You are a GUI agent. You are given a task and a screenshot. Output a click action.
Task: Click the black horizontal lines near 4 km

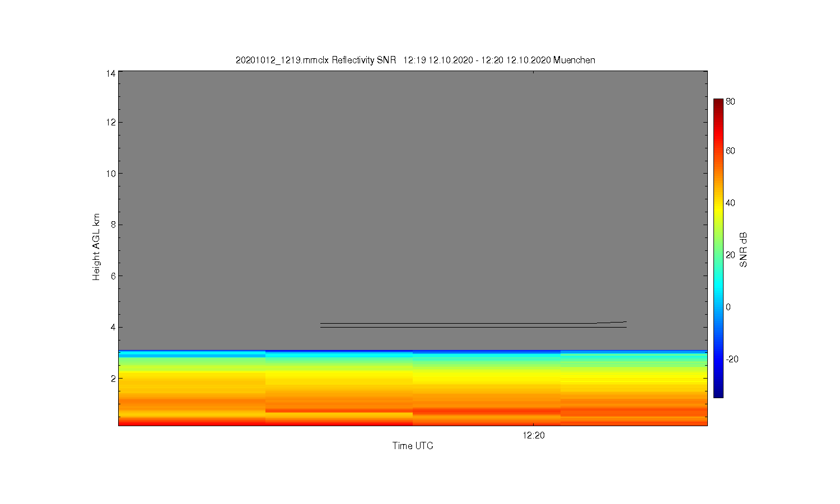(473, 325)
